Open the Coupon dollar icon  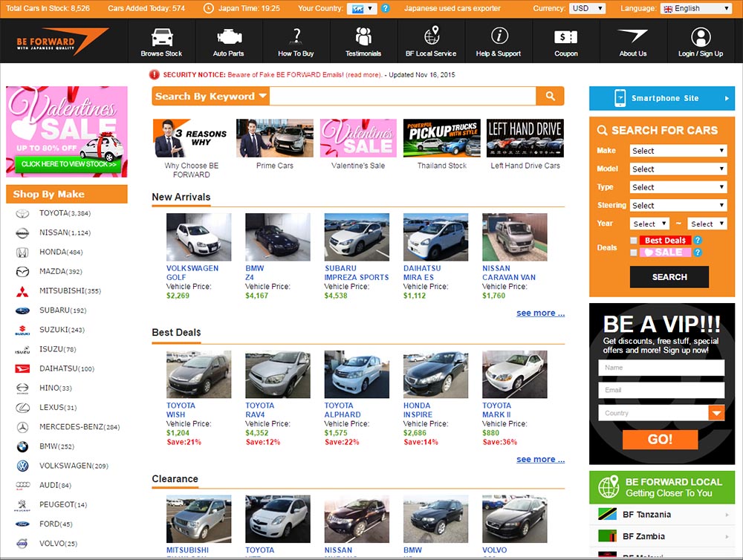pos(565,37)
